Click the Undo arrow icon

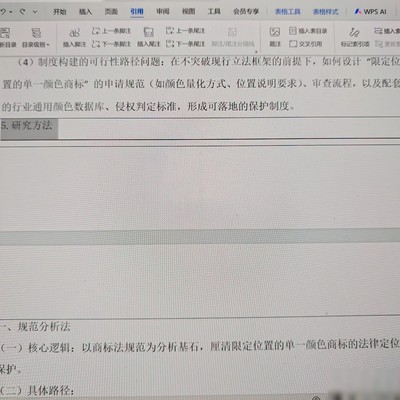pyautogui.click(x=3, y=12)
